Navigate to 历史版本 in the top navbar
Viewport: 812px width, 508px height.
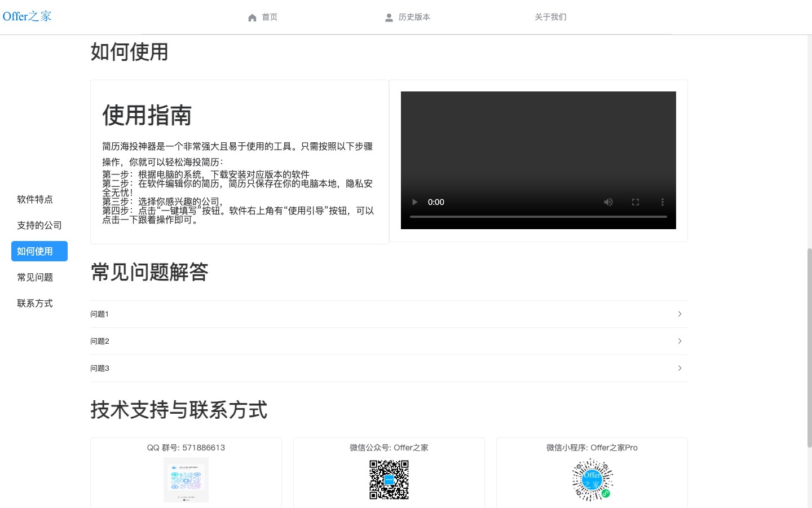click(x=414, y=17)
